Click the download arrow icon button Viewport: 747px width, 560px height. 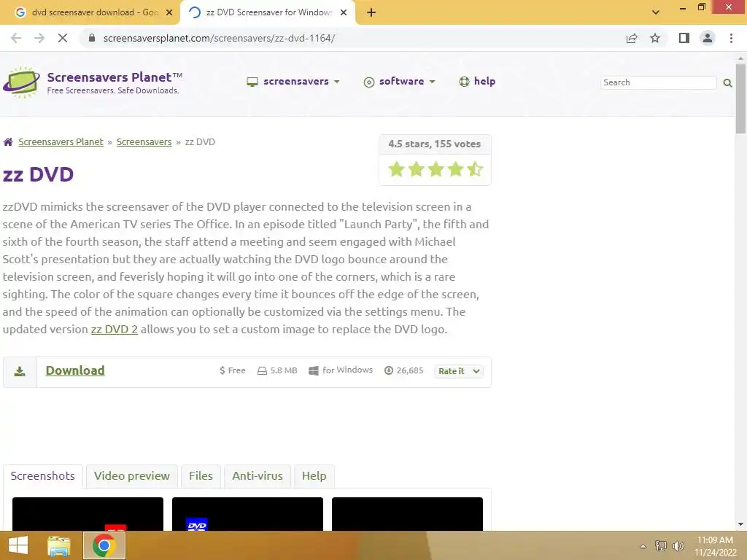point(20,371)
